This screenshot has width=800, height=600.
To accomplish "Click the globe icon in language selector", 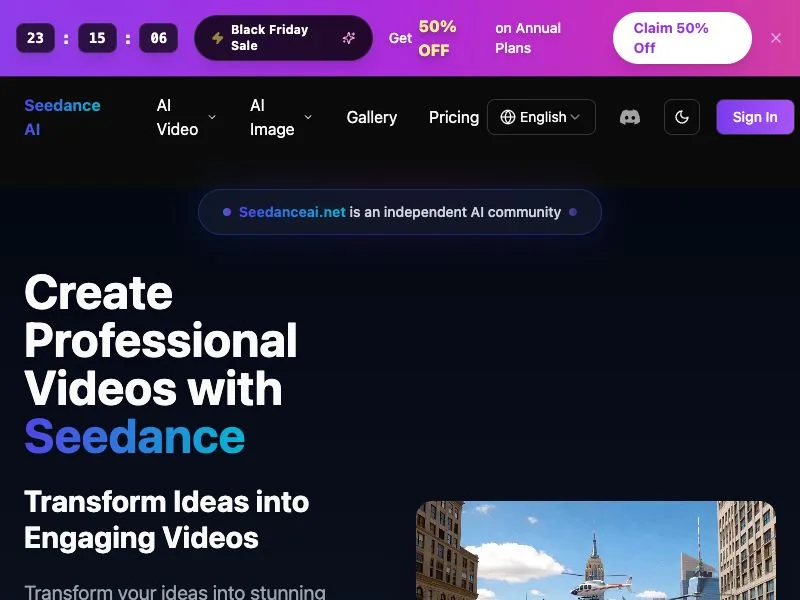I will (508, 117).
